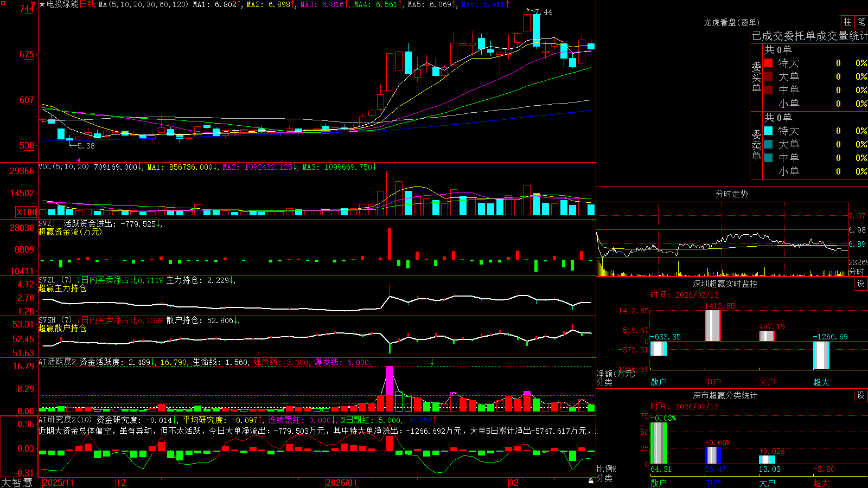868x488 pixels.
Task: Click the 7.44 high price annotation
Action: click(x=544, y=12)
